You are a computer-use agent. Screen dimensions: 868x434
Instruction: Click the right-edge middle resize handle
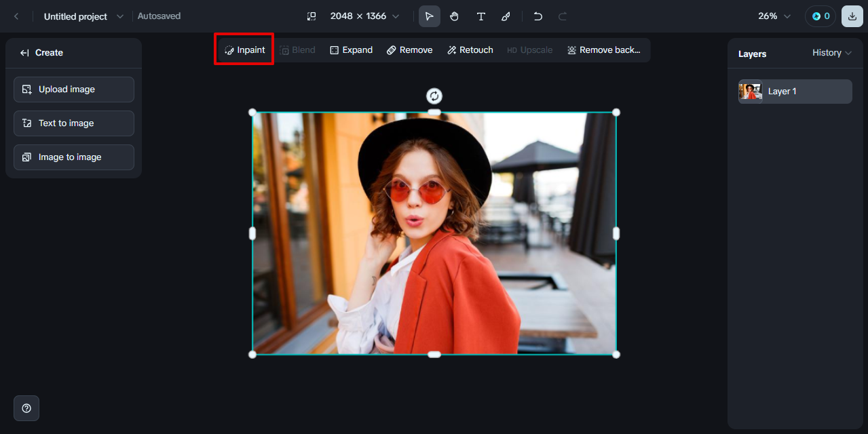[x=616, y=233]
